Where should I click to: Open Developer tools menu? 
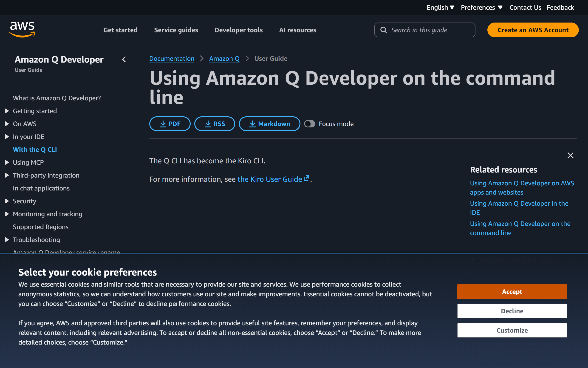pos(238,30)
